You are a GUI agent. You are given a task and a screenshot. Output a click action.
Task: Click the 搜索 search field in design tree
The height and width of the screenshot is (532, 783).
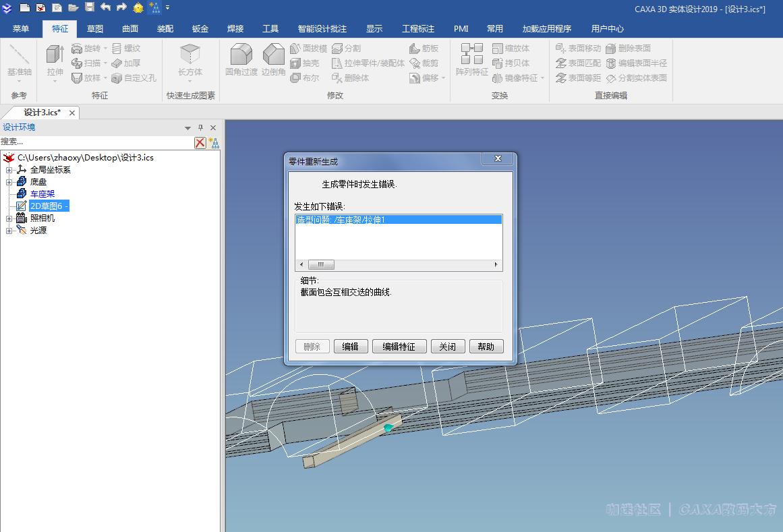click(x=96, y=142)
